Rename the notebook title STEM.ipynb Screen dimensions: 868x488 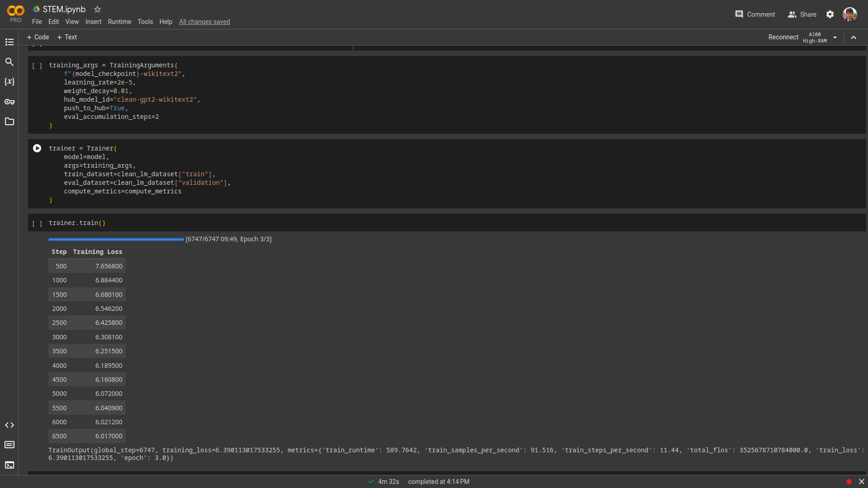click(x=64, y=9)
